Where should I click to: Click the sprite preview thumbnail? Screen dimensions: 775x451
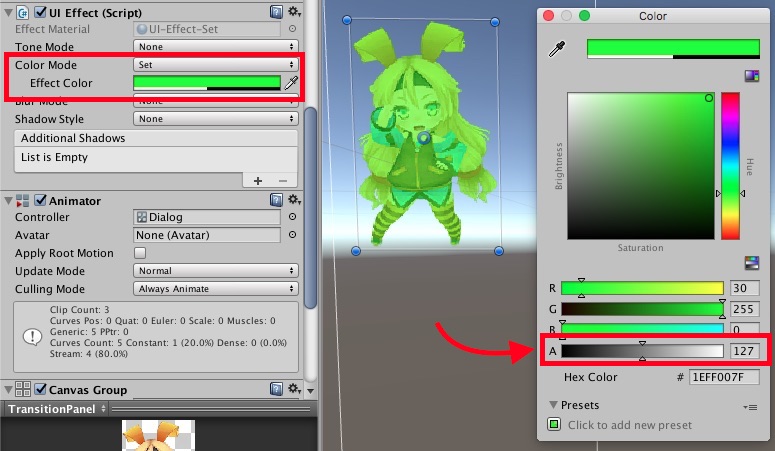[x=158, y=435]
